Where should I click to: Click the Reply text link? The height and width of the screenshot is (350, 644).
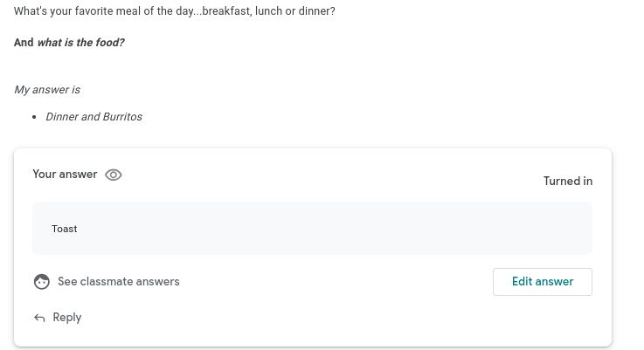point(67,318)
